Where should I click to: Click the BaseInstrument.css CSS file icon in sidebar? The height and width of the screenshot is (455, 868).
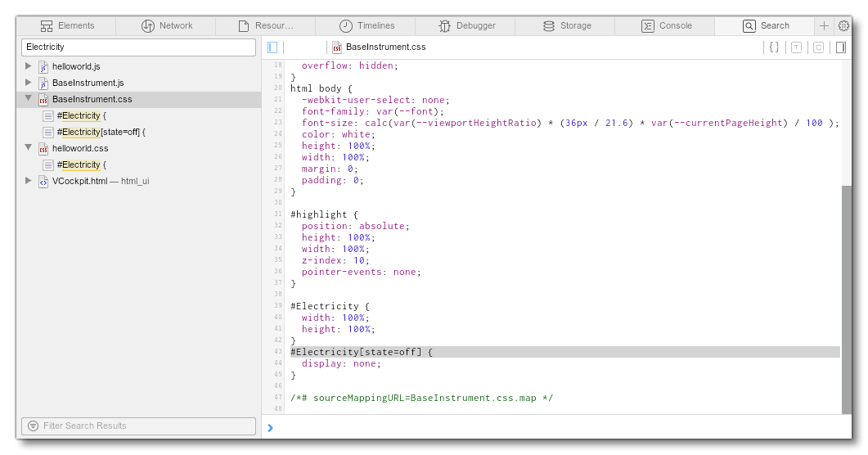pyautogui.click(x=43, y=100)
